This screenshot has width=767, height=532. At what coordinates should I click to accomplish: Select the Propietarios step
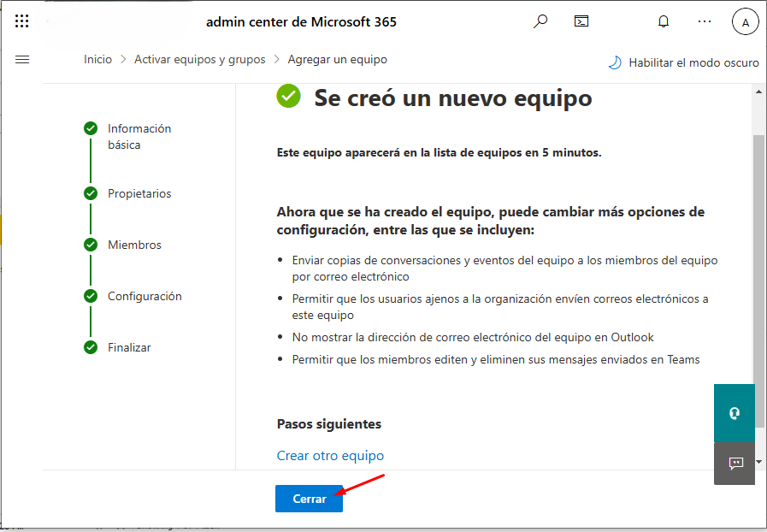point(139,194)
